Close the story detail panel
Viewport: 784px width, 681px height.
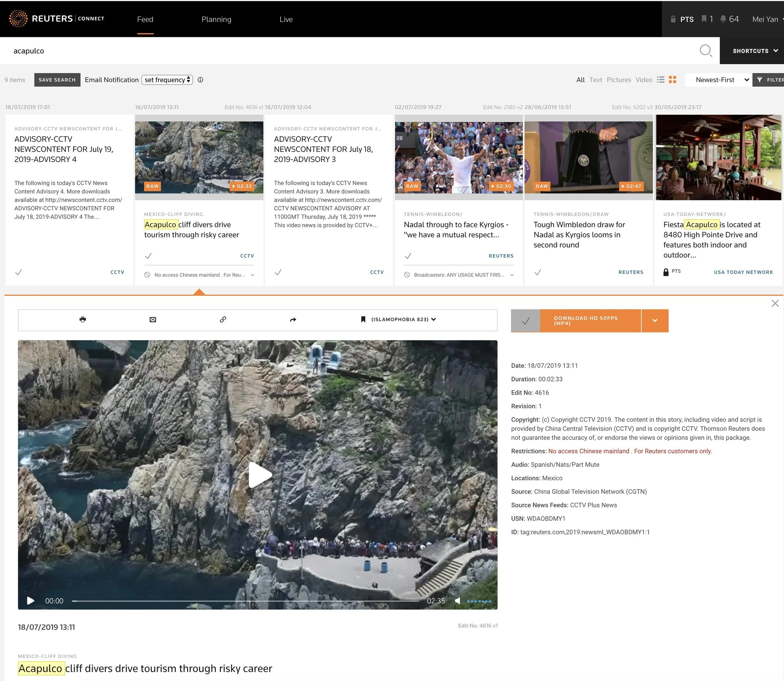click(775, 303)
